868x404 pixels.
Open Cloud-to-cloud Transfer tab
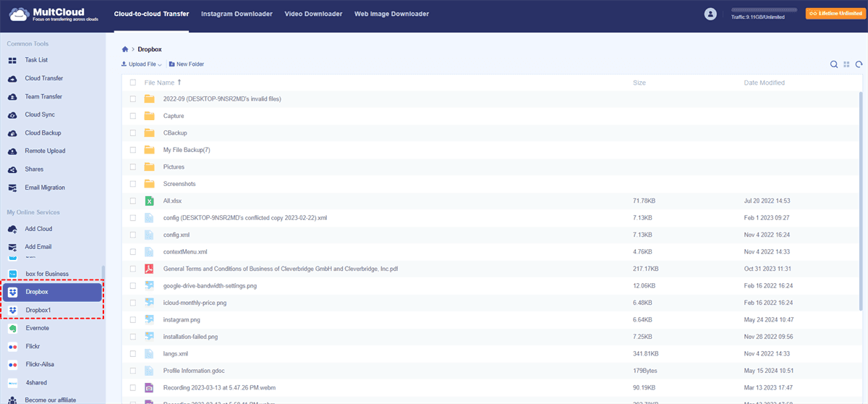[151, 14]
